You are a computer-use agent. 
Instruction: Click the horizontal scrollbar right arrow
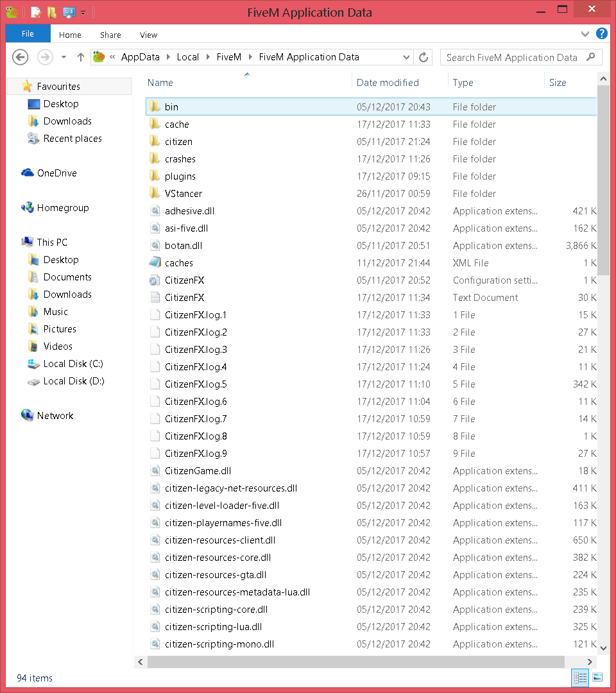(x=590, y=662)
